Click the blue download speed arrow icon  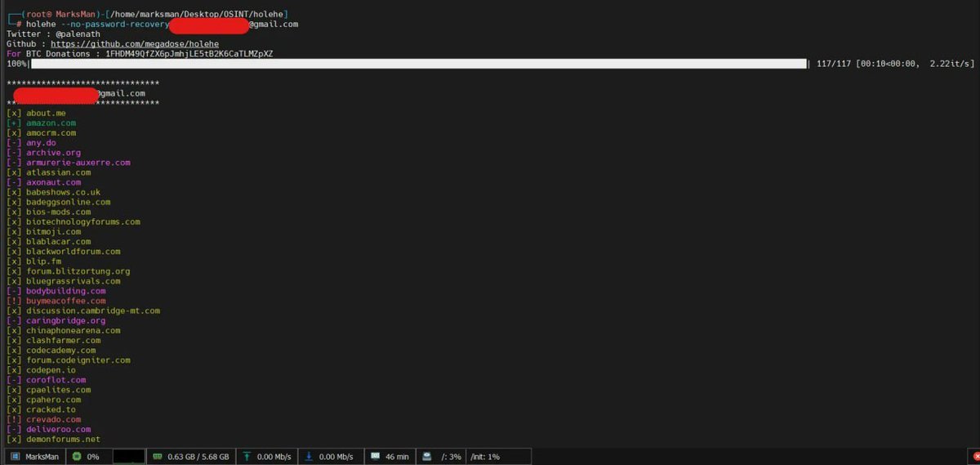coord(308,457)
